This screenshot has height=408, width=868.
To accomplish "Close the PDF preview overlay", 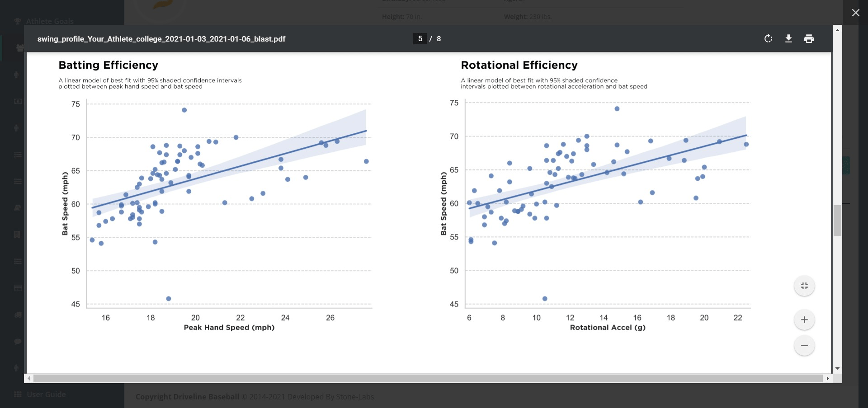I will pyautogui.click(x=855, y=13).
